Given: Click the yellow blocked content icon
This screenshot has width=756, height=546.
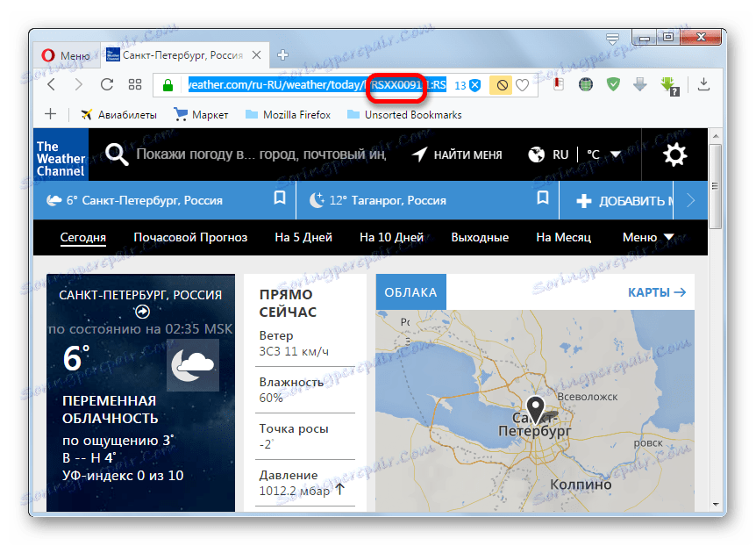Looking at the screenshot, I should [502, 85].
